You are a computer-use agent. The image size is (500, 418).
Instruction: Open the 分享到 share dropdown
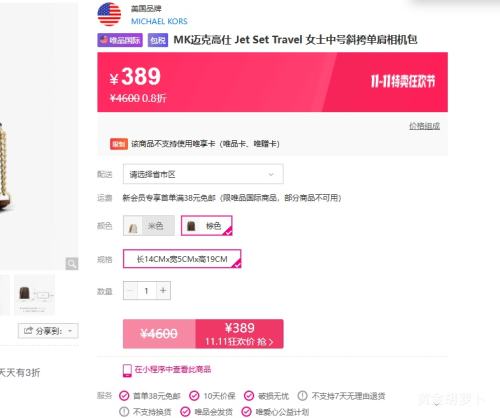48,331
